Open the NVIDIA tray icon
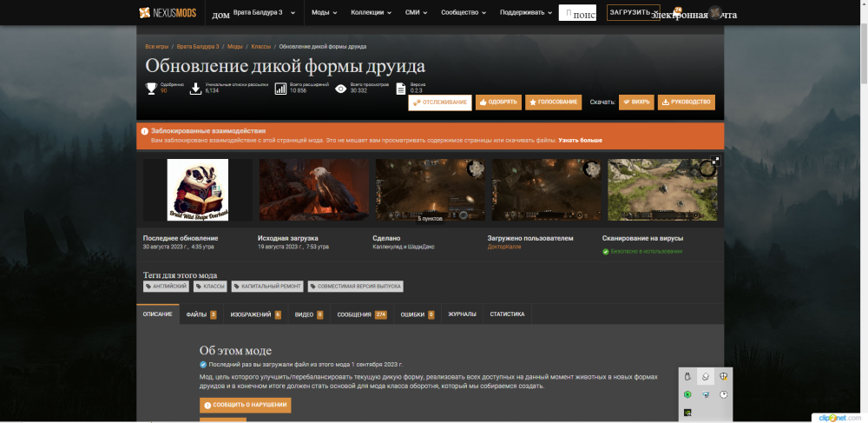 click(x=687, y=413)
